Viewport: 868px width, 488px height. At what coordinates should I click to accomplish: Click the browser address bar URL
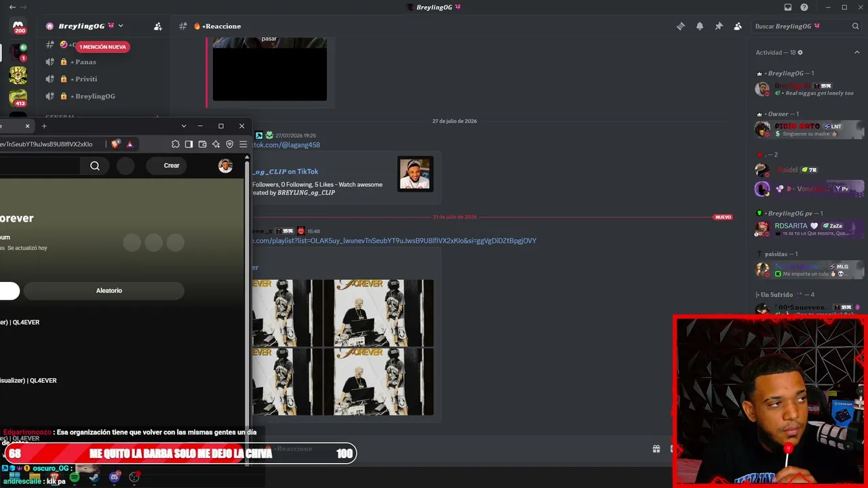[46, 144]
